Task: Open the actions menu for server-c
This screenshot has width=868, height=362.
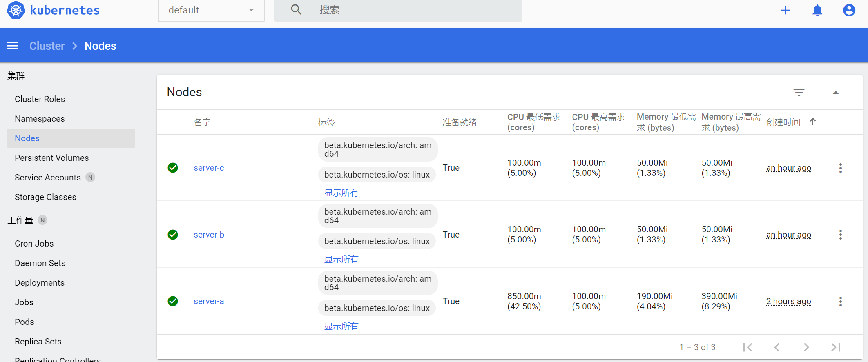Action: point(840,168)
